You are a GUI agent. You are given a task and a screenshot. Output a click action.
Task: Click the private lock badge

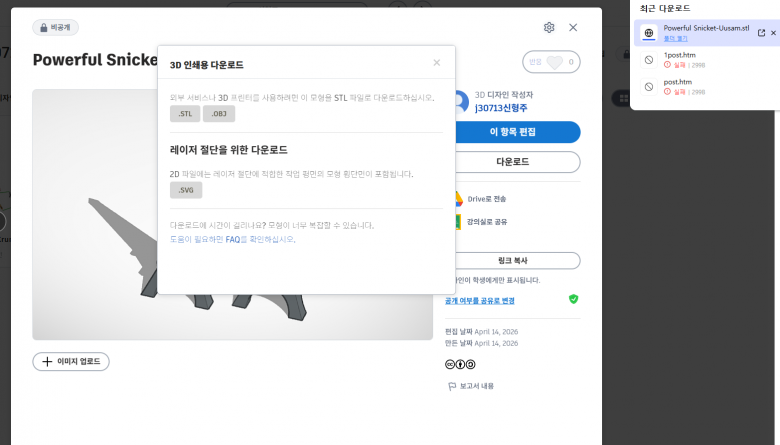55,28
